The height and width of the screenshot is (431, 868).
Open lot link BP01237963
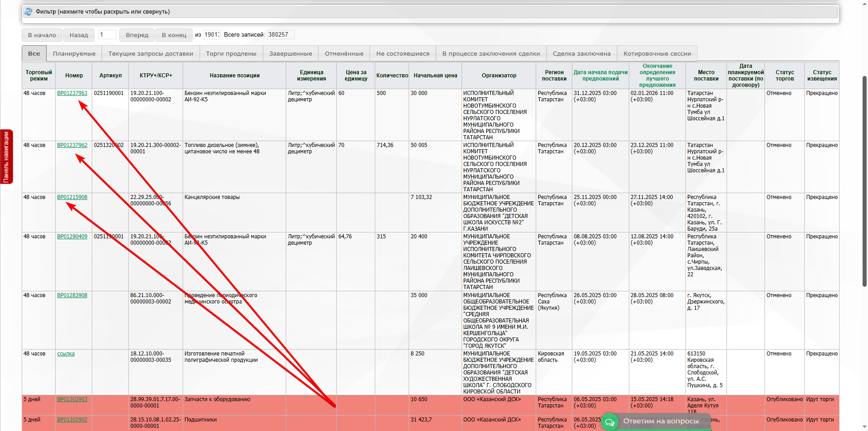[x=72, y=93]
